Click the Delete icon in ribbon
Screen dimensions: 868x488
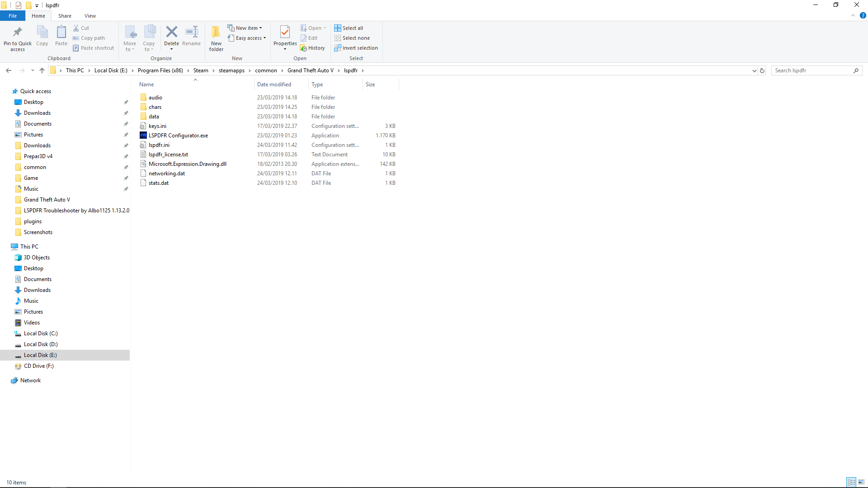click(171, 33)
